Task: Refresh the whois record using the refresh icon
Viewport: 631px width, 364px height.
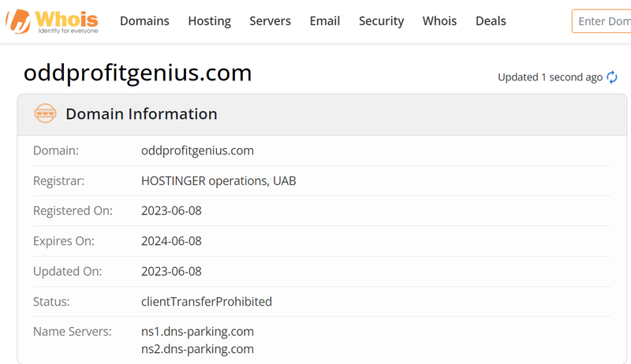Action: [612, 77]
